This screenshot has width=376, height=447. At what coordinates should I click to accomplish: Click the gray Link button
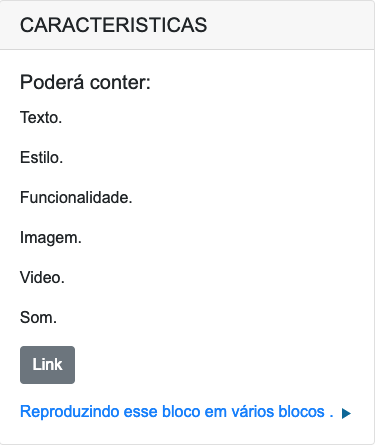(x=47, y=365)
